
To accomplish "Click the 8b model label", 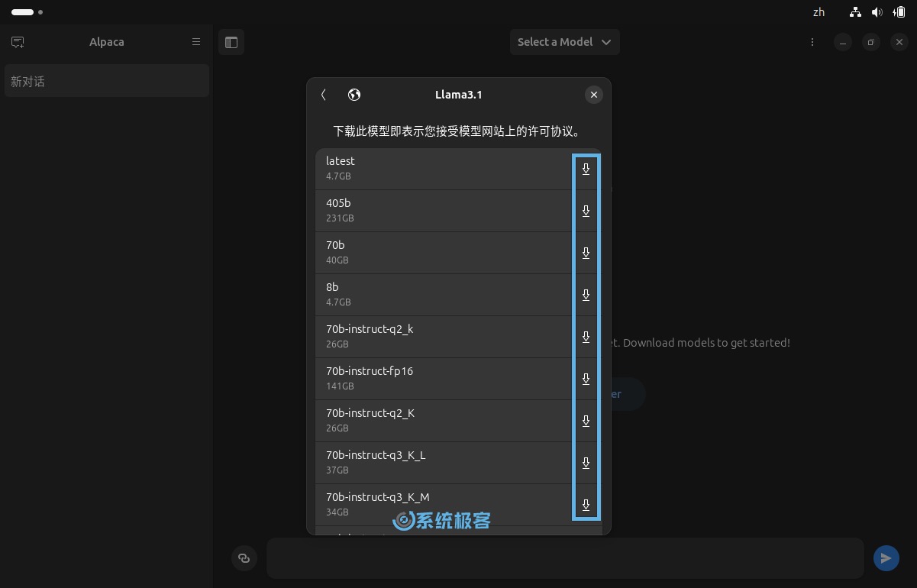I will point(332,287).
